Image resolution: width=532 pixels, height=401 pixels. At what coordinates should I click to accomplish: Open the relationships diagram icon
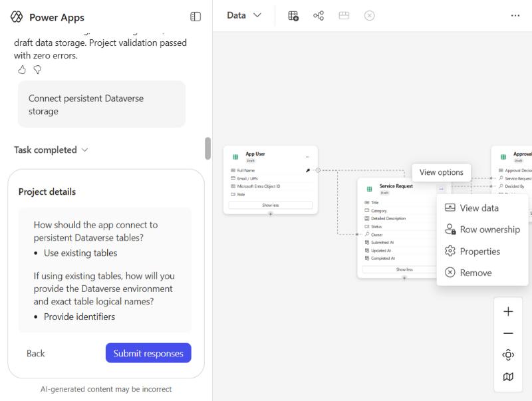319,15
